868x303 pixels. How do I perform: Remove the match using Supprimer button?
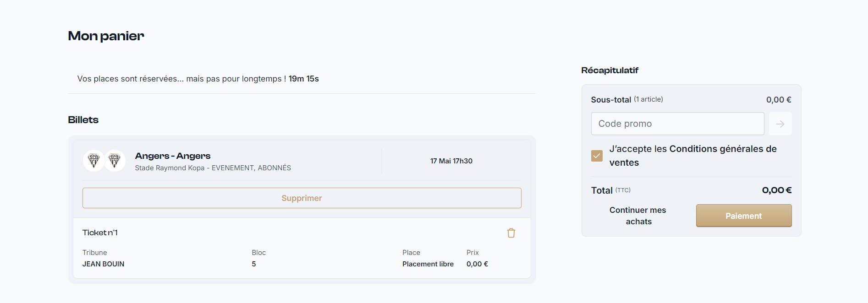point(302,198)
